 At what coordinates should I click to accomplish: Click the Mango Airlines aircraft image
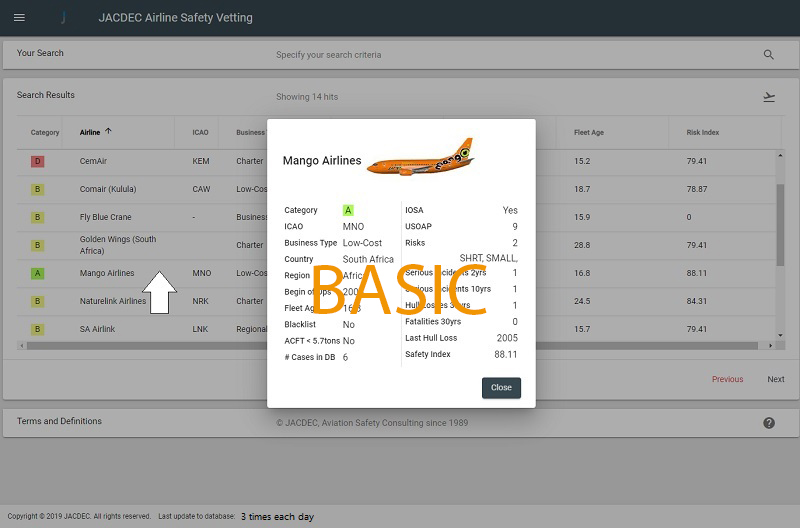click(421, 157)
